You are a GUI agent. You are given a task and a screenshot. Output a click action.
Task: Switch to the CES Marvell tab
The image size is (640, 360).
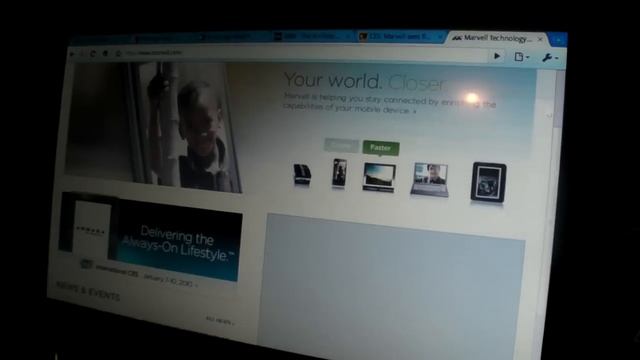pyautogui.click(x=400, y=37)
